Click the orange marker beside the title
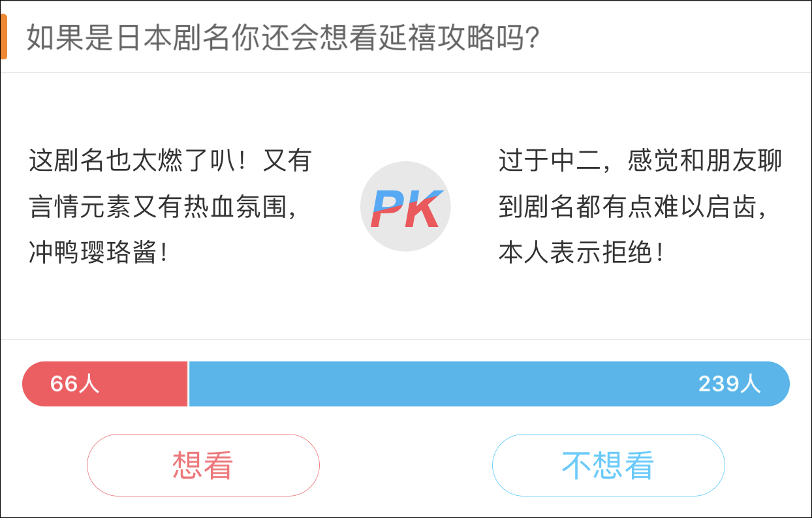Viewport: 812px width, 518px height. [x=3, y=37]
